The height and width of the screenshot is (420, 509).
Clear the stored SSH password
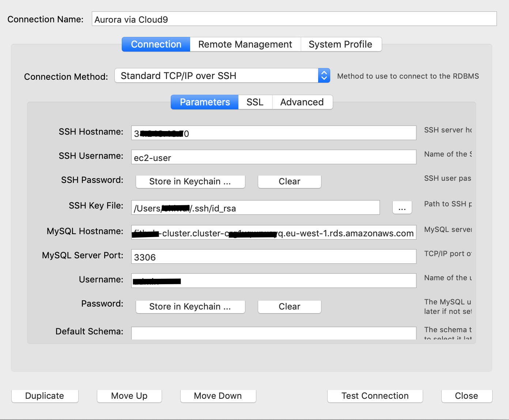coord(289,181)
